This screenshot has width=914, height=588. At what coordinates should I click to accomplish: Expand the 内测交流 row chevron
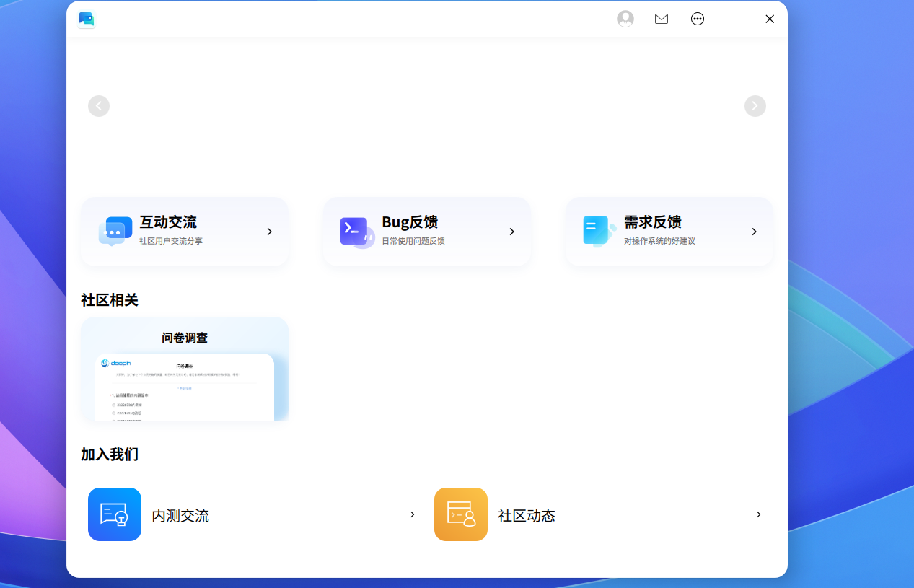(413, 514)
